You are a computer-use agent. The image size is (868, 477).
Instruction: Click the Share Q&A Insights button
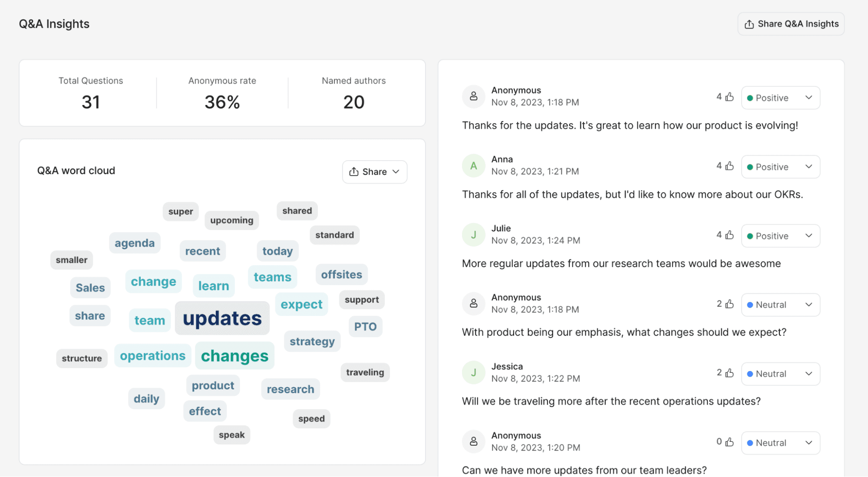point(791,24)
